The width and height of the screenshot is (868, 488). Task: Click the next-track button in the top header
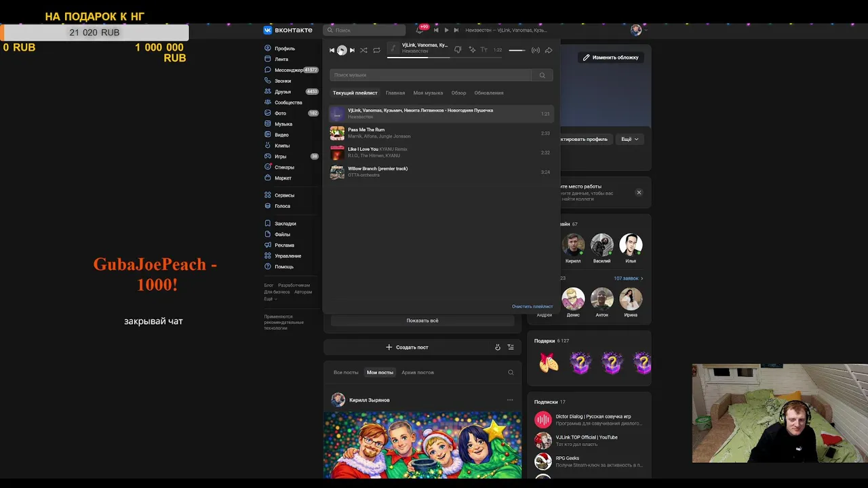[456, 30]
